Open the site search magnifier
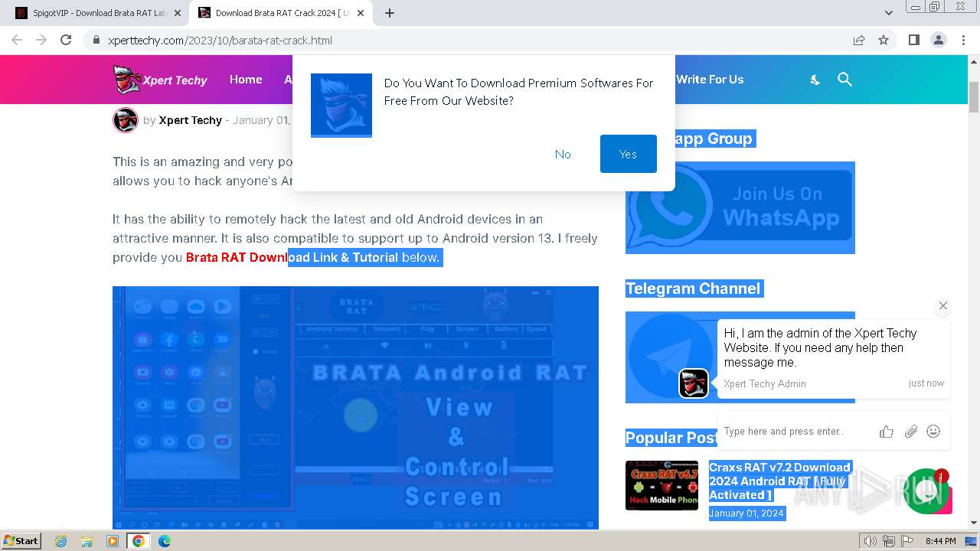The image size is (980, 551). 844,79
